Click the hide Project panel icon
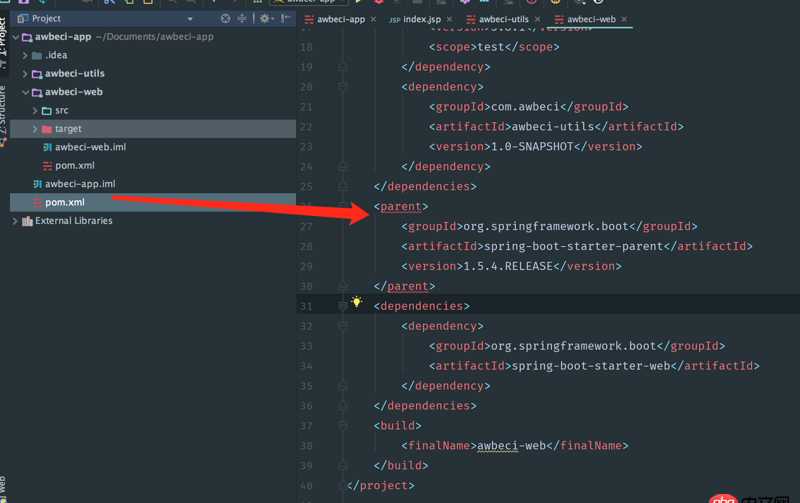Viewport: 800px width, 503px height. coord(286,18)
